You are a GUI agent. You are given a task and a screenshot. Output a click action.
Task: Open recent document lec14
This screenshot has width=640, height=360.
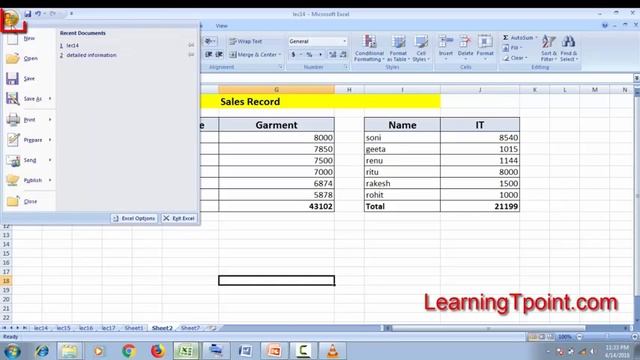73,45
